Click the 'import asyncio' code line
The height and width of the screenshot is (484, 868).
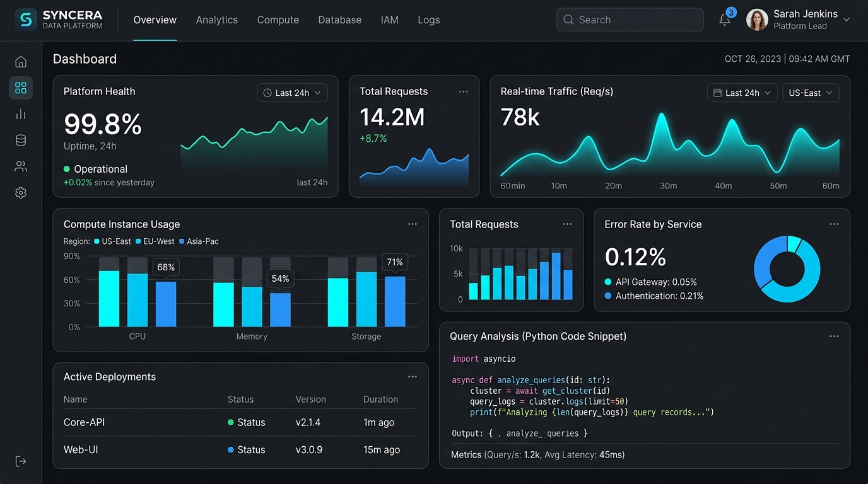coord(484,359)
